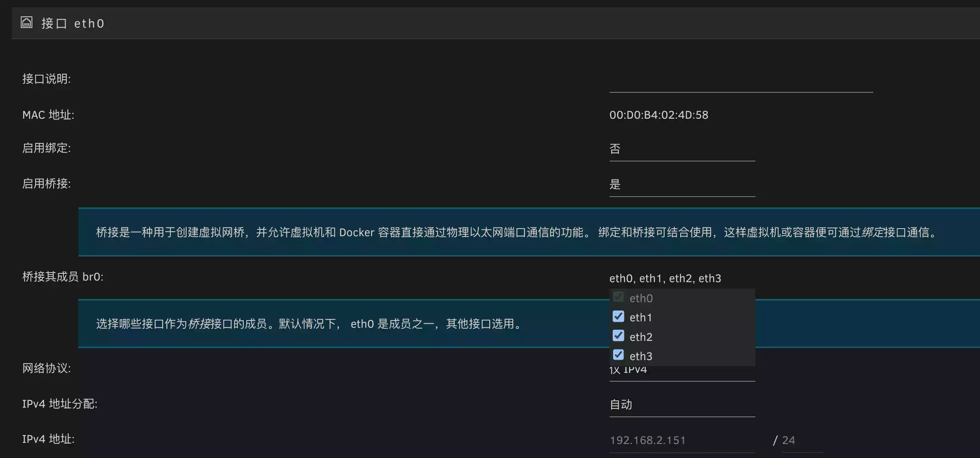Open the 启用绑定 dropdown showing 否

[681, 149]
